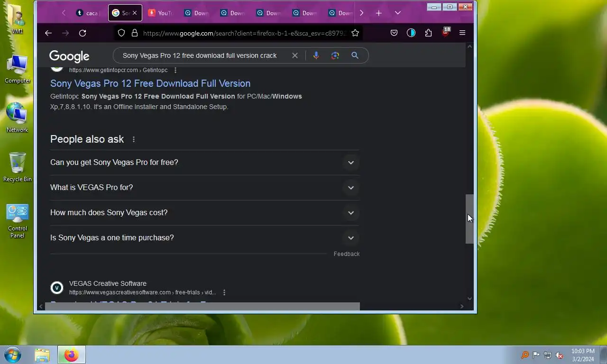The image size is (607, 364).
Task: Open Firefox application menu
Action: coord(462,33)
